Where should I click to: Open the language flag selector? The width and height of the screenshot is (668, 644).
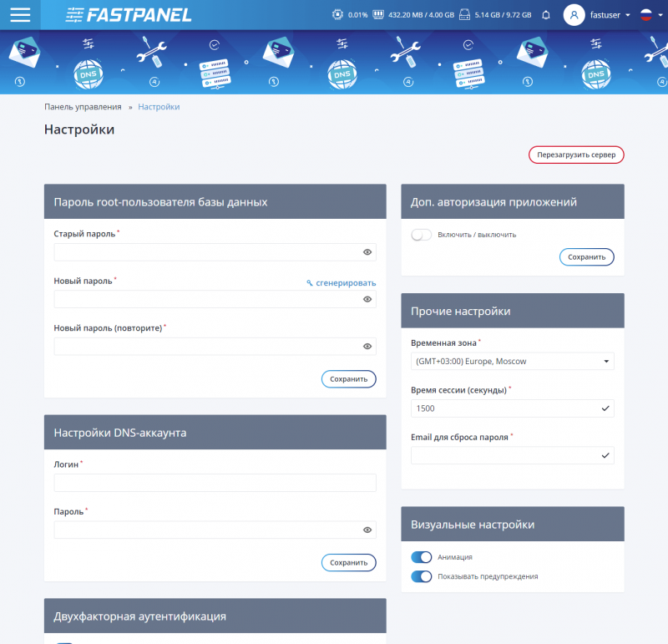[x=649, y=15]
